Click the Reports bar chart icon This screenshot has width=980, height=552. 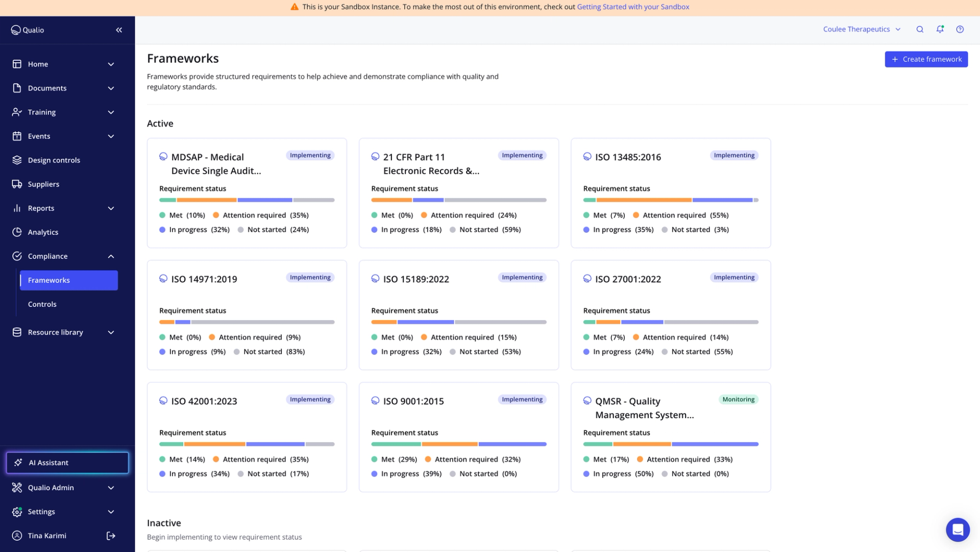point(17,208)
